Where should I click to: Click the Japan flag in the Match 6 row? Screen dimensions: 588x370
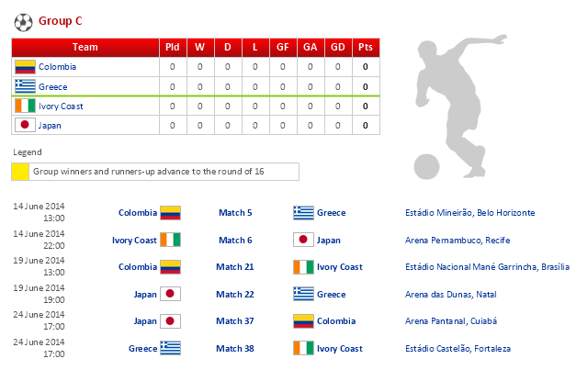click(x=303, y=241)
